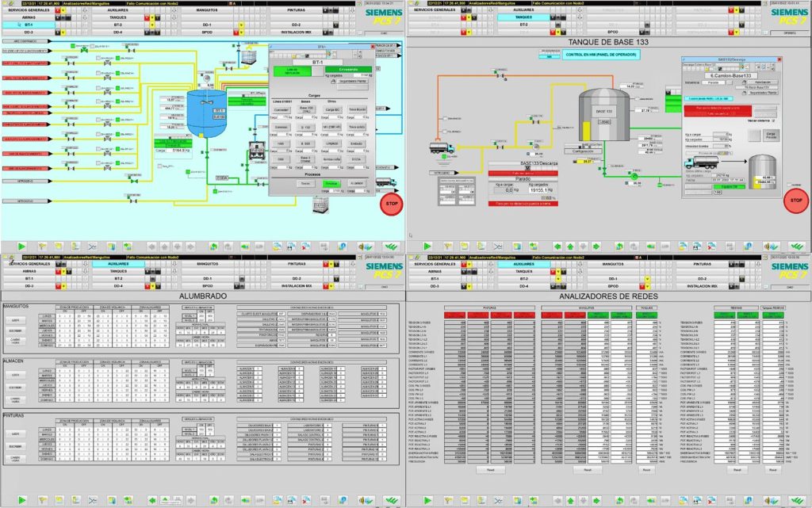Click ESCRIBIR button in Alumbrado ALMACEN section
Viewport: 812px width, 508px height.
click(15, 387)
